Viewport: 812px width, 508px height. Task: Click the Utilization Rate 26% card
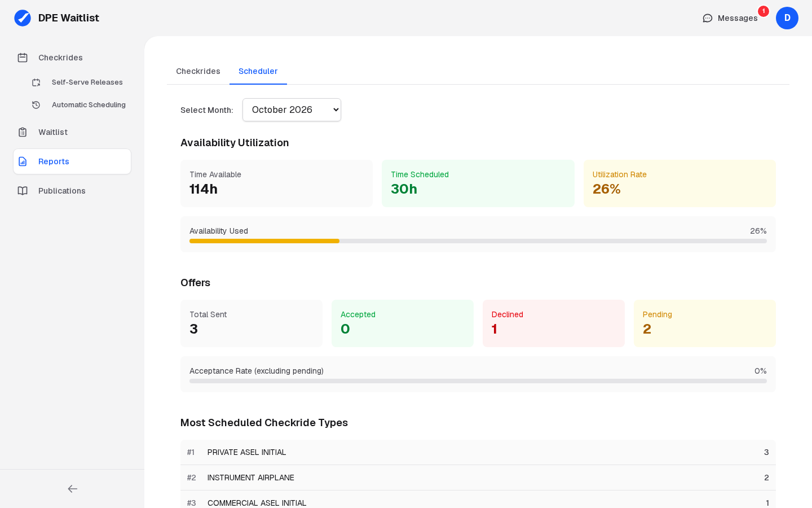tap(679, 183)
